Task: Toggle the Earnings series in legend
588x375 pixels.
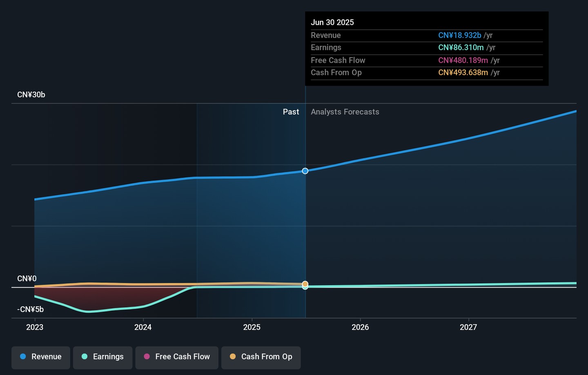Action: (102, 357)
